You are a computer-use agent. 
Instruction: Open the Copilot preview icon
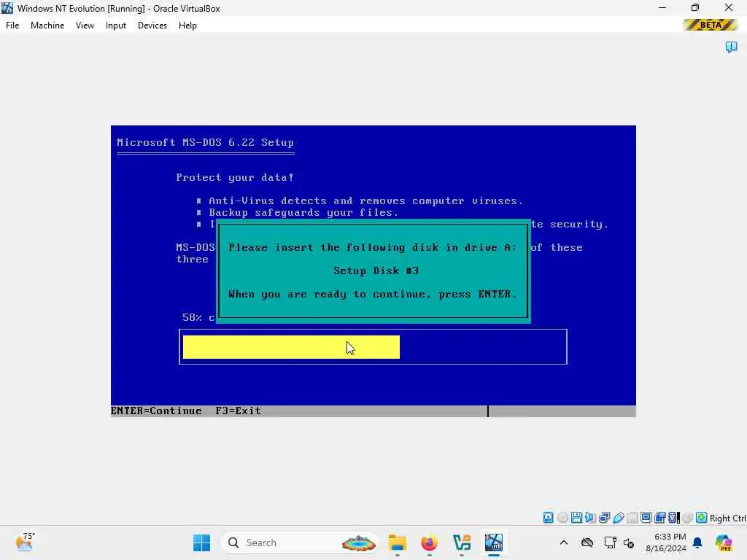pyautogui.click(x=724, y=542)
